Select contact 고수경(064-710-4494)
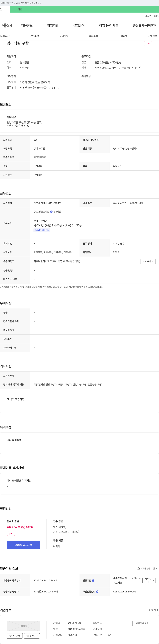Screen dimensions: 159x644 point(46,591)
